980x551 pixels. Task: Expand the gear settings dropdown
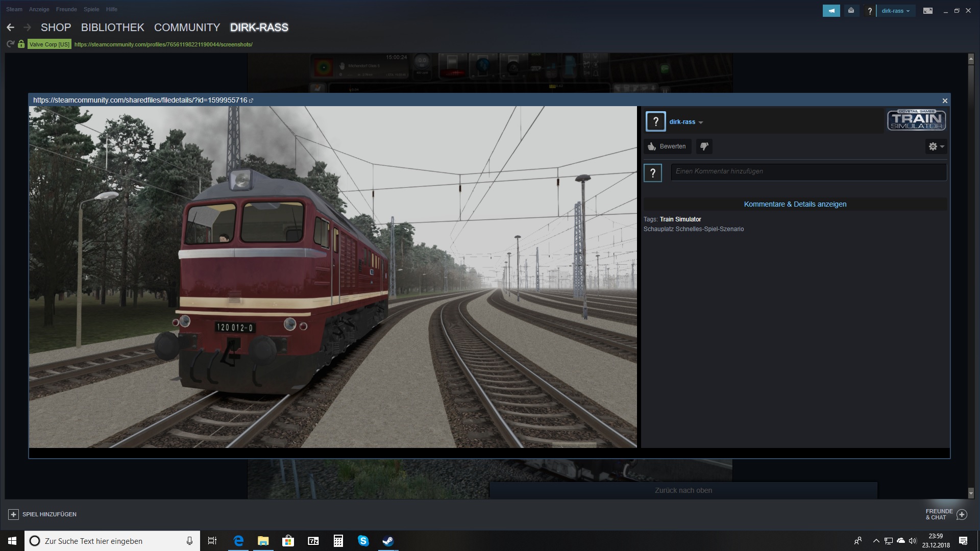point(936,146)
